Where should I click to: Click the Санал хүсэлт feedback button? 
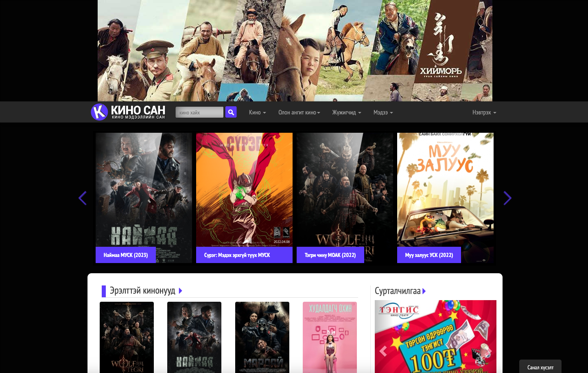click(x=540, y=367)
